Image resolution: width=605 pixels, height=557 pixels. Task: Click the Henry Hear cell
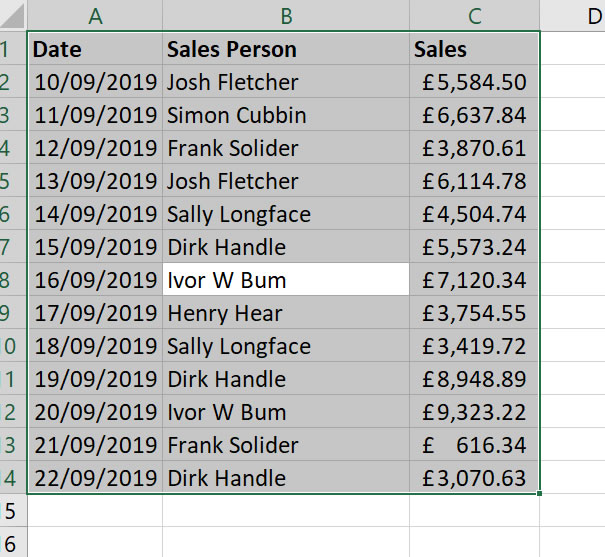[x=286, y=313]
